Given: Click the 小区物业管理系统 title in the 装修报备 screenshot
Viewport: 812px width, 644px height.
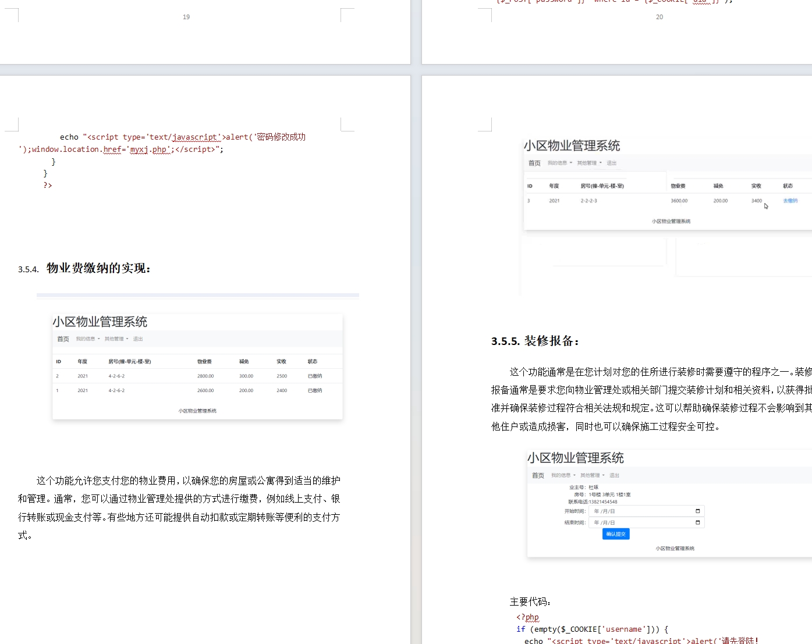Looking at the screenshot, I should tap(576, 458).
